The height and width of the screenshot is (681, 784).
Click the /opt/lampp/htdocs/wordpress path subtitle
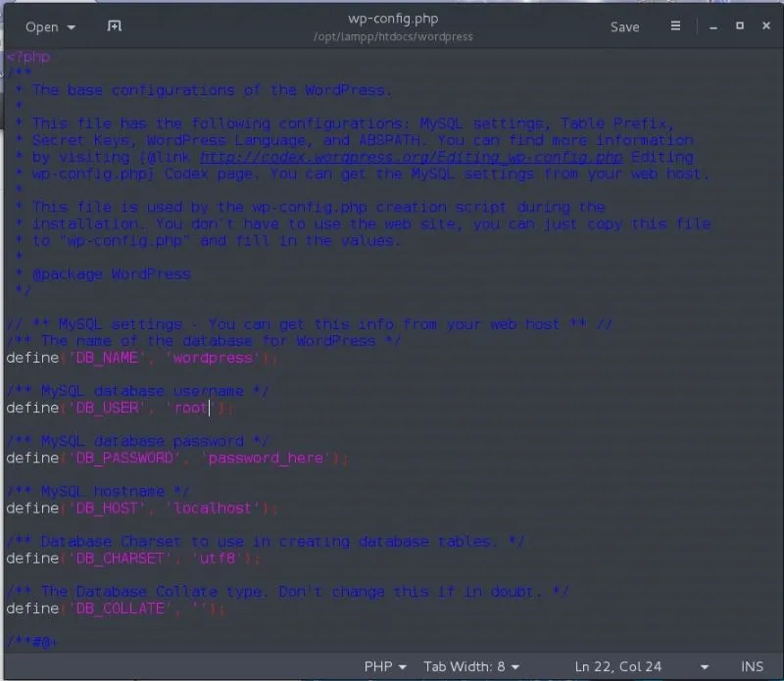click(393, 36)
